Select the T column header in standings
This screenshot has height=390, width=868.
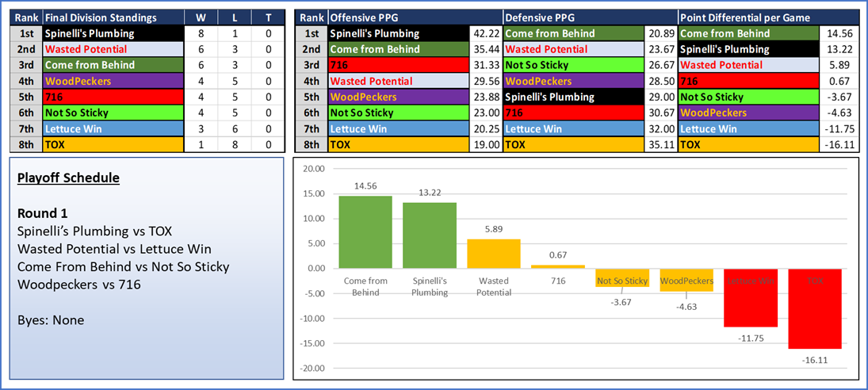click(x=268, y=17)
